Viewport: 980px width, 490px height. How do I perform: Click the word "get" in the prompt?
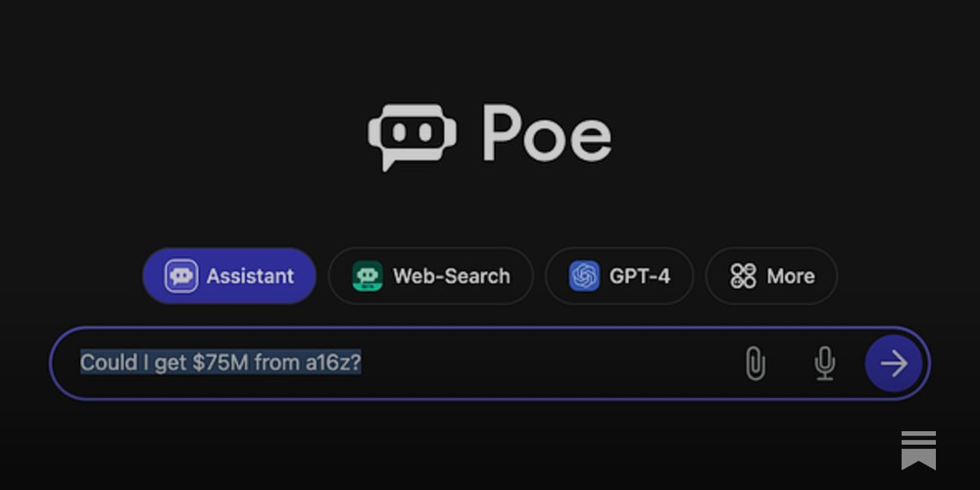click(x=171, y=363)
